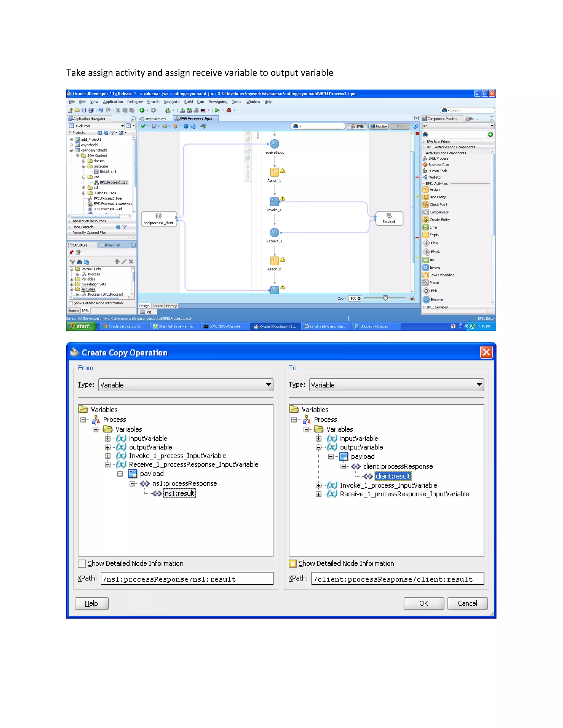The width and height of the screenshot is (563, 728).
Task: Click the From XPath input field
Action: [187, 579]
